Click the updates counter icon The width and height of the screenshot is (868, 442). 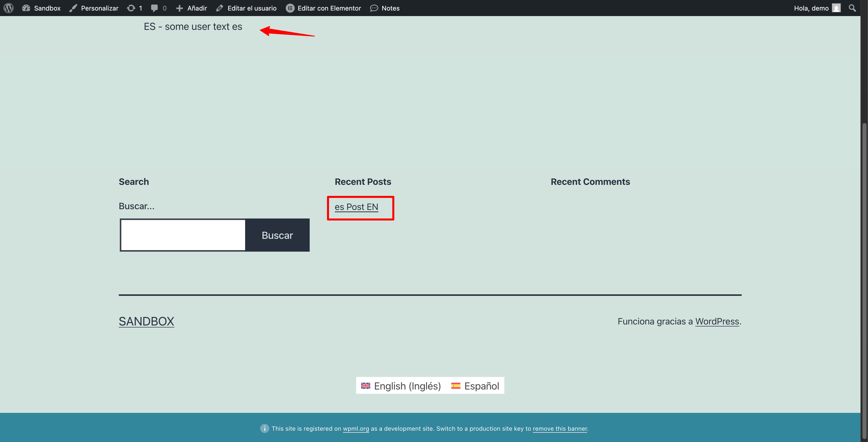click(x=134, y=8)
